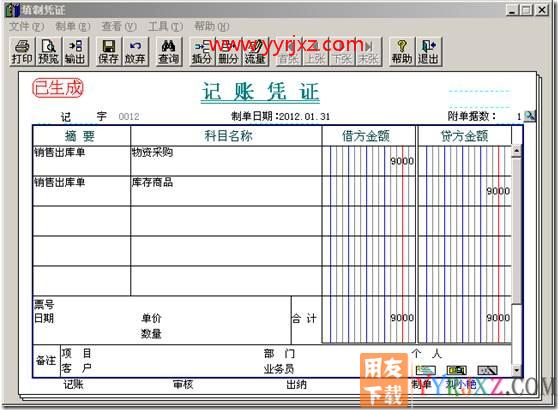
Task: Open the 帮助 help toolbar icon
Action: (402, 52)
